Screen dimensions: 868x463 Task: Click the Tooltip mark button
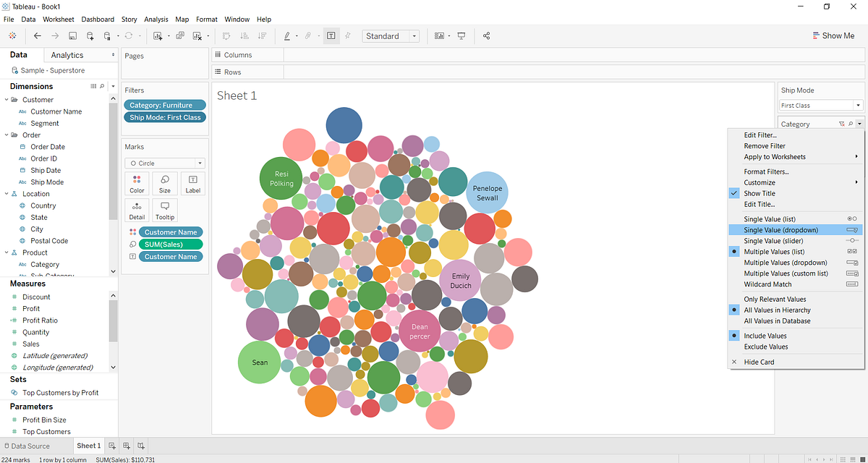pos(164,209)
